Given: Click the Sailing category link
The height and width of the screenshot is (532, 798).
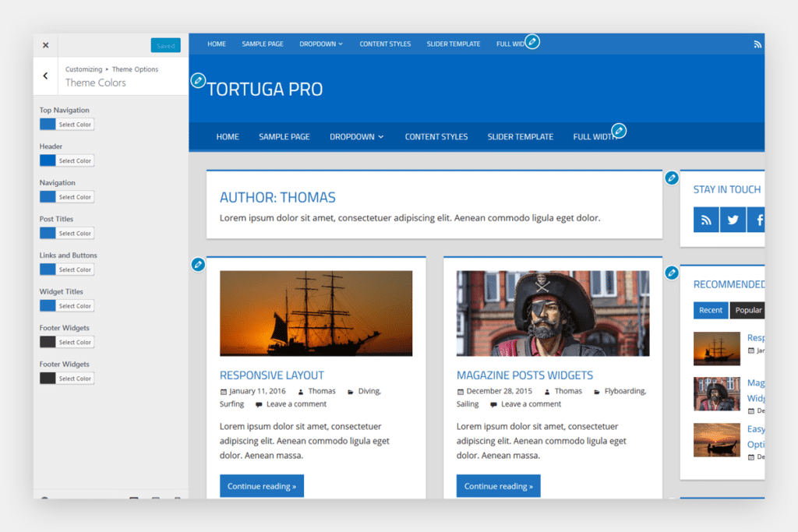Looking at the screenshot, I should coord(468,404).
